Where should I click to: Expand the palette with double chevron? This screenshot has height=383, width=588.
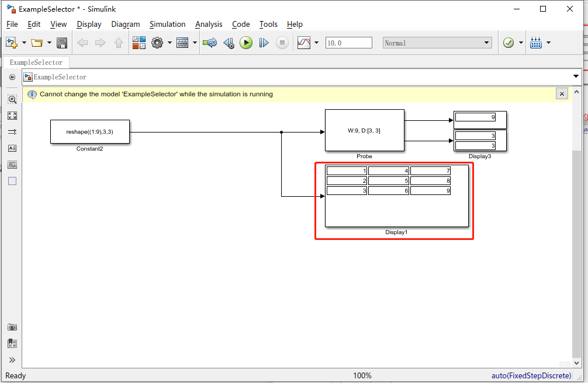(x=12, y=360)
